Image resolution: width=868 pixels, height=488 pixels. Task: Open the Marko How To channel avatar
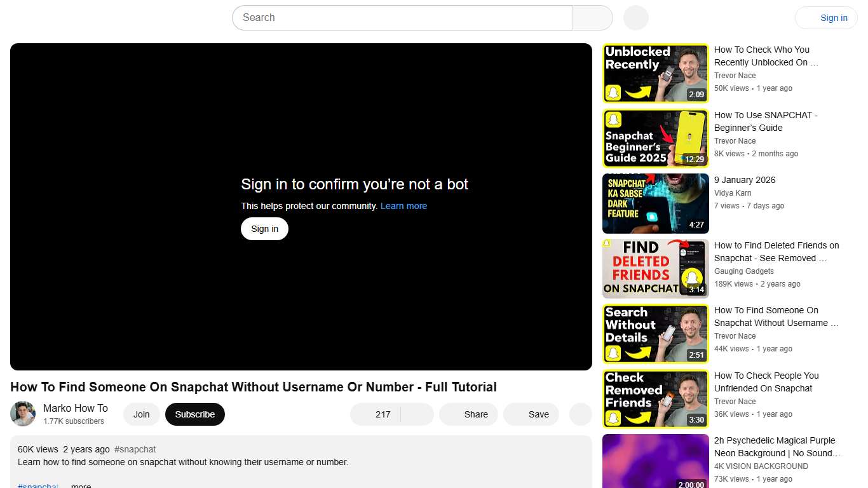(22, 414)
